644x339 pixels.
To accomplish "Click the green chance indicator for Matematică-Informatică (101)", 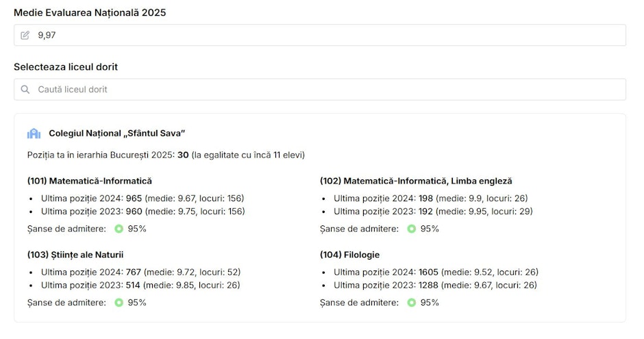I will 119,229.
